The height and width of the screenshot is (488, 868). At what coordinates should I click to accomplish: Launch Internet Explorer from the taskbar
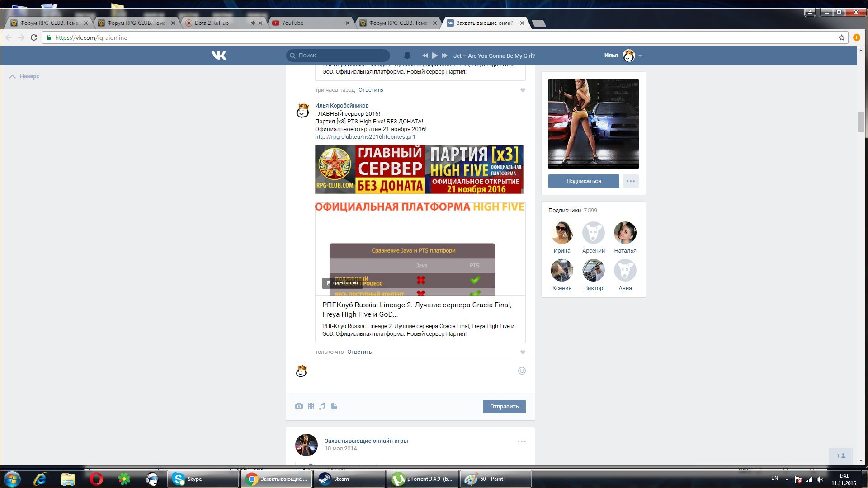point(40,479)
